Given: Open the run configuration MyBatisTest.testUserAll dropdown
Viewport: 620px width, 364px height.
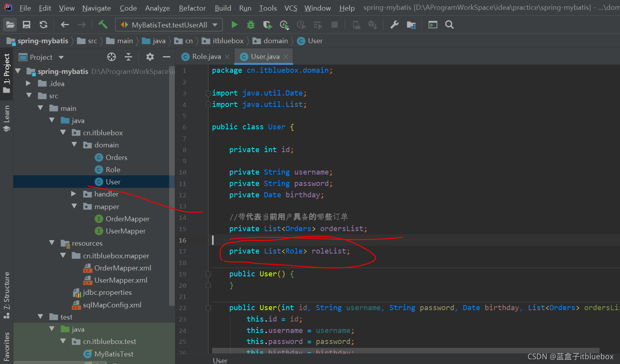Looking at the screenshot, I should (169, 25).
